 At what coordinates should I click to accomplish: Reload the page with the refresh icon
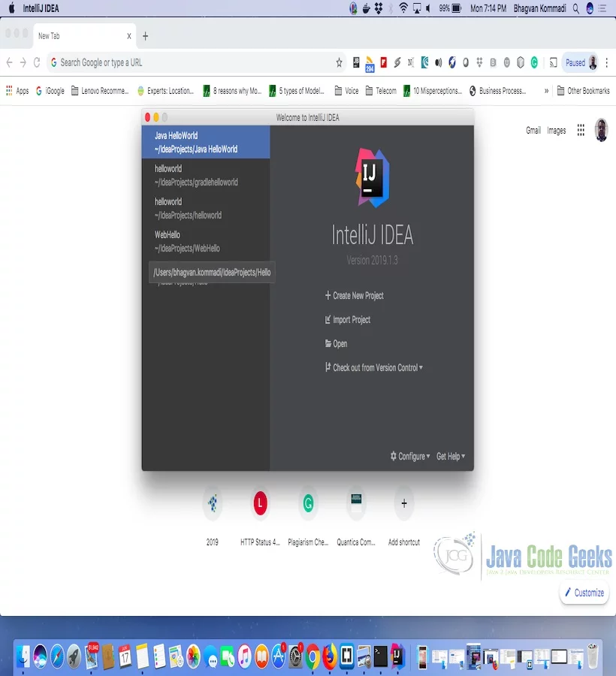37,63
